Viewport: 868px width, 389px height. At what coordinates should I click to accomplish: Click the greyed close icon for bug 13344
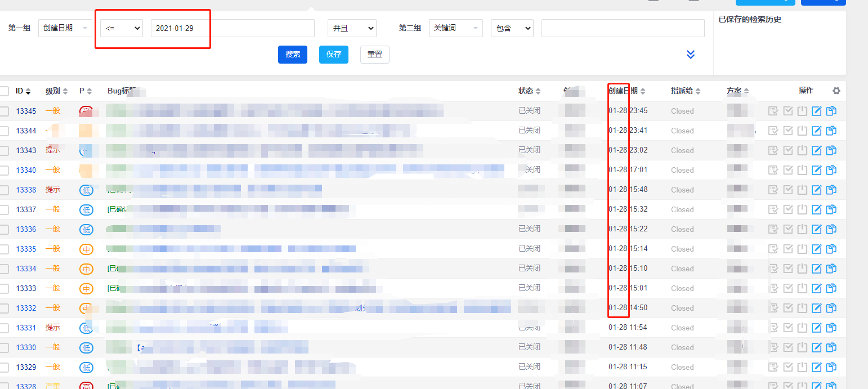(x=803, y=131)
